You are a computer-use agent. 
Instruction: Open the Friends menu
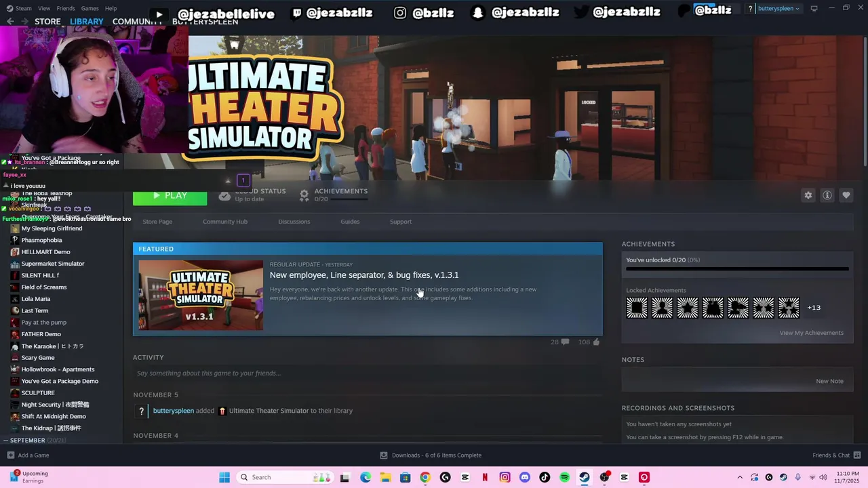66,8
